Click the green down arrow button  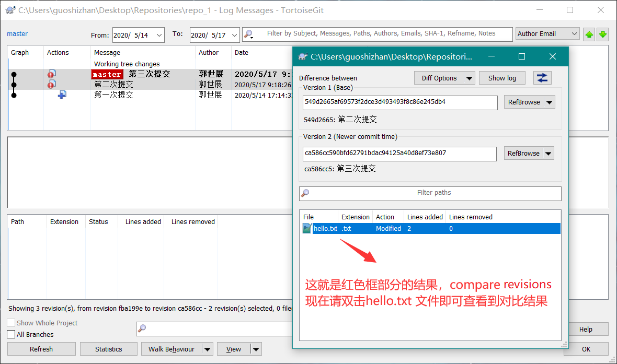click(603, 34)
